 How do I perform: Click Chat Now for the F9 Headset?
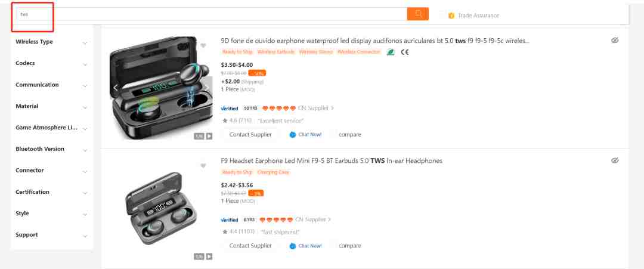click(x=305, y=246)
